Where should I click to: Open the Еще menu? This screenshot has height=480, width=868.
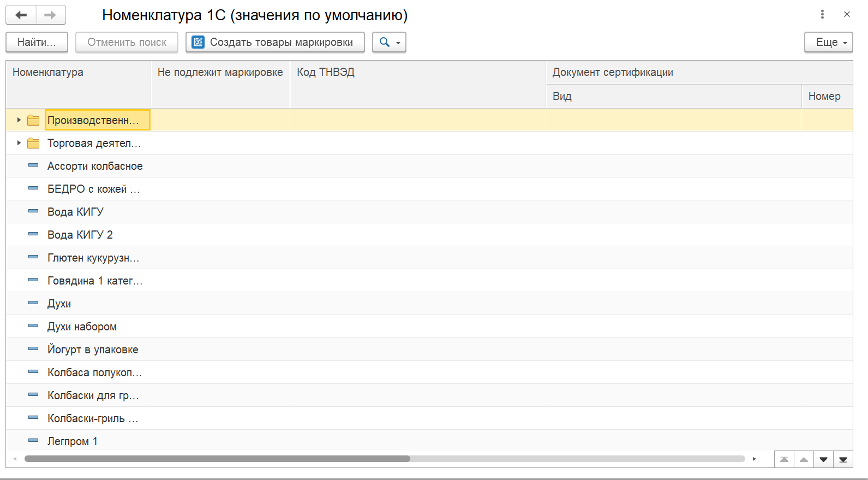828,42
